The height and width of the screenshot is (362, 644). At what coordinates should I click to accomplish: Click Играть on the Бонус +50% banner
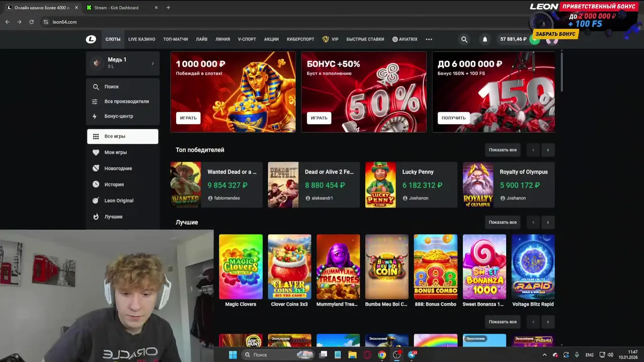pos(319,118)
